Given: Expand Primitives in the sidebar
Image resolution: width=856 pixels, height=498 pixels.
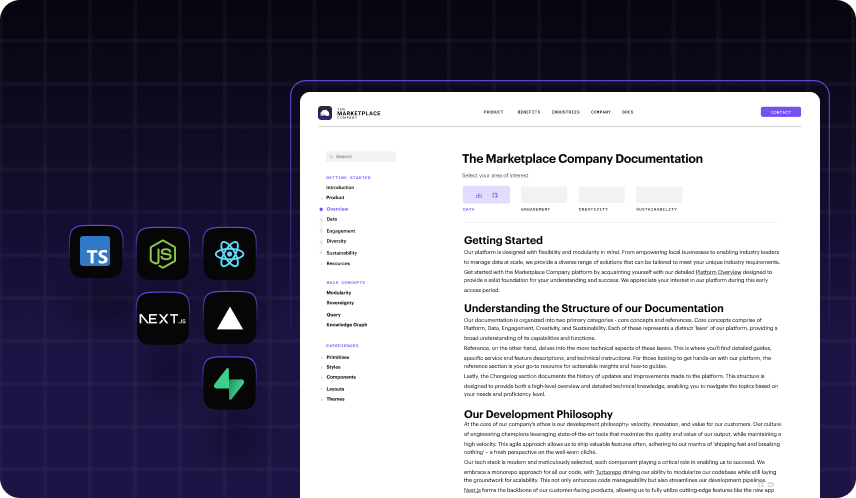Looking at the screenshot, I should pyautogui.click(x=337, y=357).
